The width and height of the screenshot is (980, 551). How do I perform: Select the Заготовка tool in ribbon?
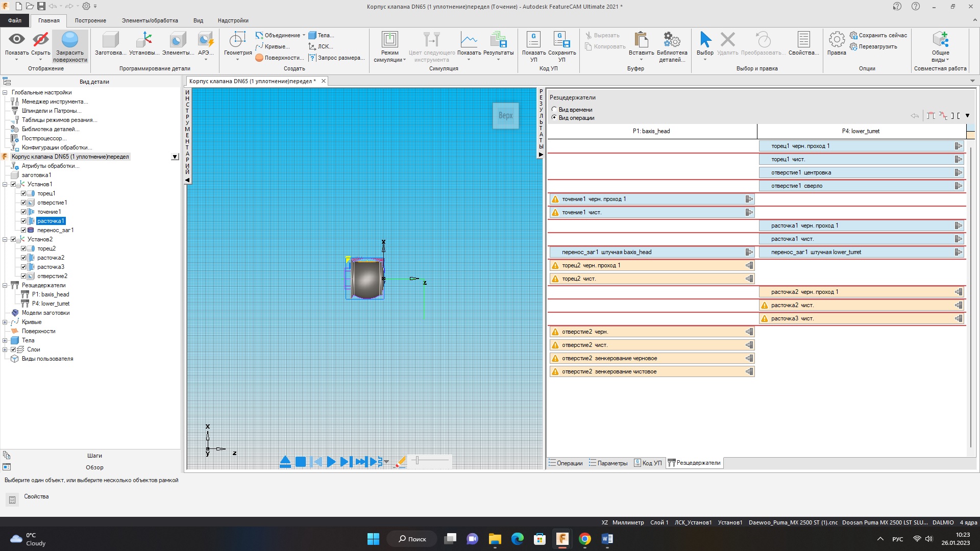pyautogui.click(x=109, y=43)
